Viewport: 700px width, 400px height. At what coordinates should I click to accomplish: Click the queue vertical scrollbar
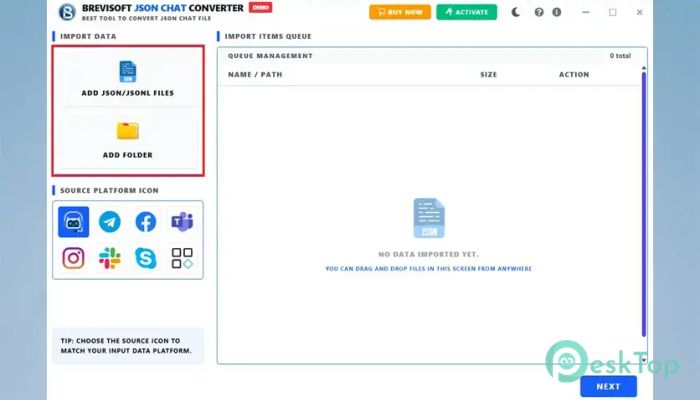point(644,204)
